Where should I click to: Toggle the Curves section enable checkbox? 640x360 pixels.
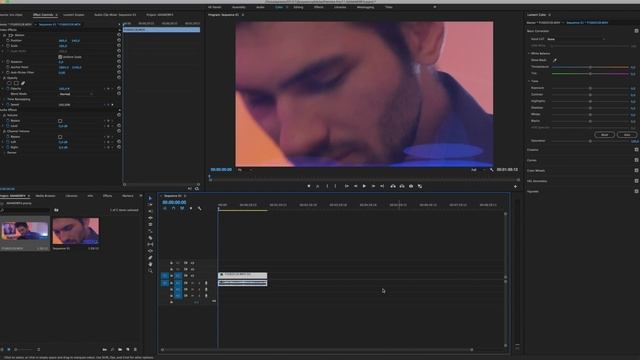[x=636, y=160]
